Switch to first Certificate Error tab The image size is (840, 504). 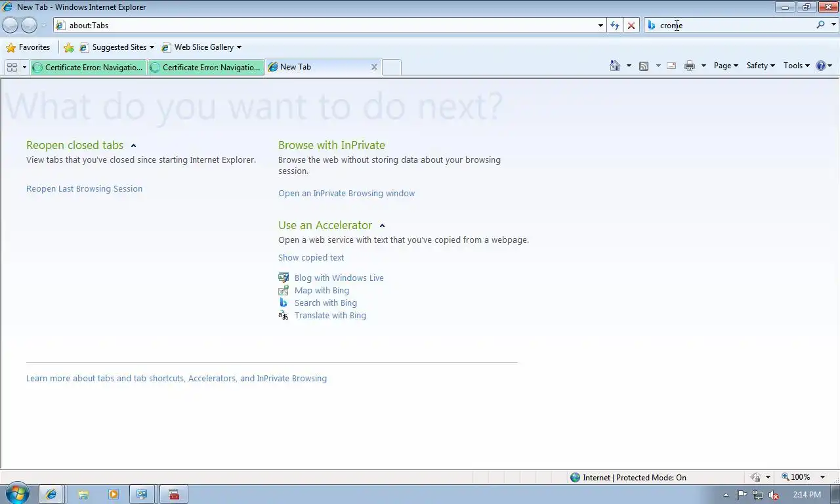[x=88, y=67]
